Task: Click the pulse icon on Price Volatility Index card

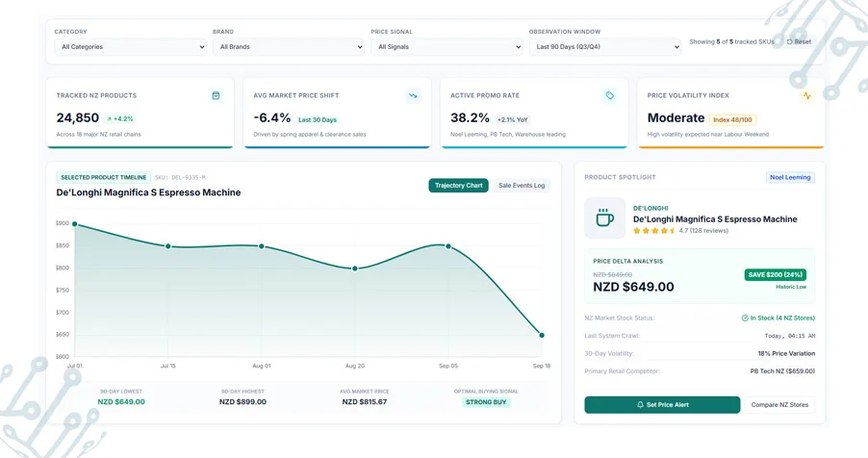Action: (807, 96)
